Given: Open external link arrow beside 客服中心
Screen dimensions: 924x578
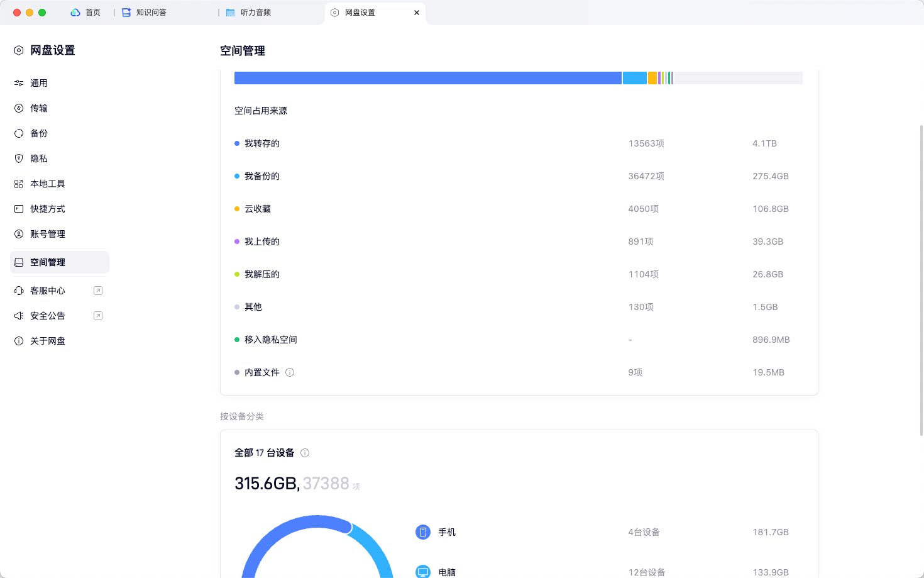Looking at the screenshot, I should [98, 291].
